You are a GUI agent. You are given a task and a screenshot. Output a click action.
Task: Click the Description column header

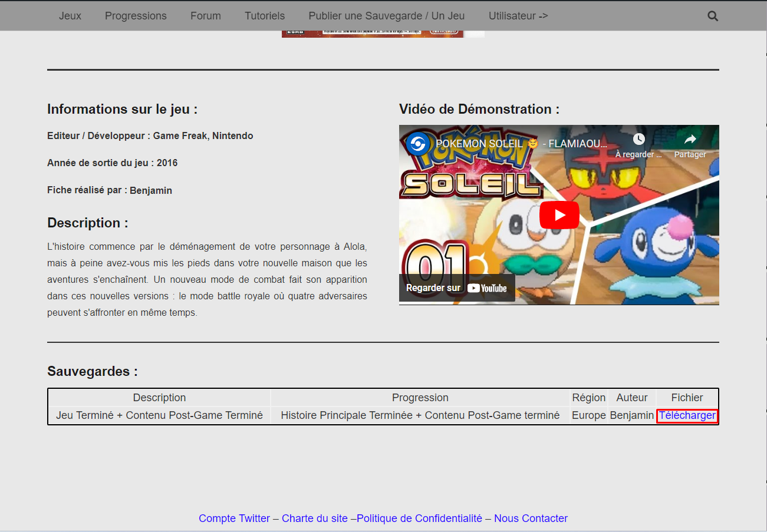159,398
